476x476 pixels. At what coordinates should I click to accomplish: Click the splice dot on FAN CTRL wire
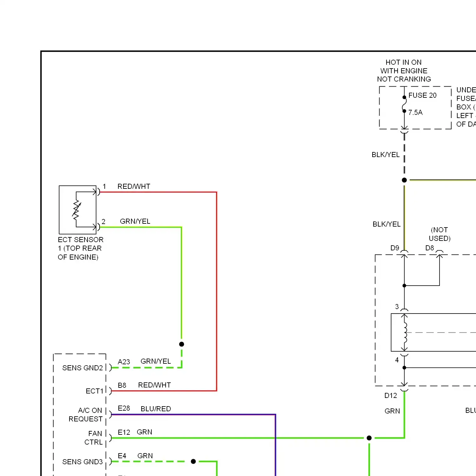369,438
